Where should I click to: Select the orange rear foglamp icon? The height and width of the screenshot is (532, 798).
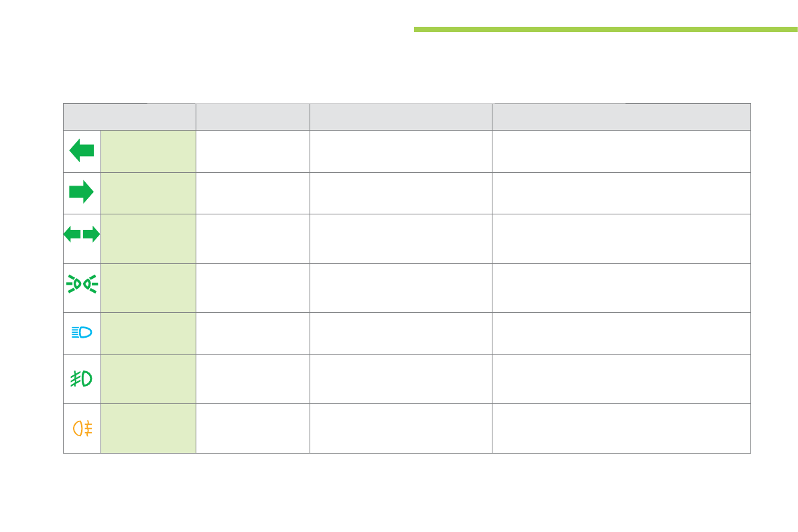[82, 429]
